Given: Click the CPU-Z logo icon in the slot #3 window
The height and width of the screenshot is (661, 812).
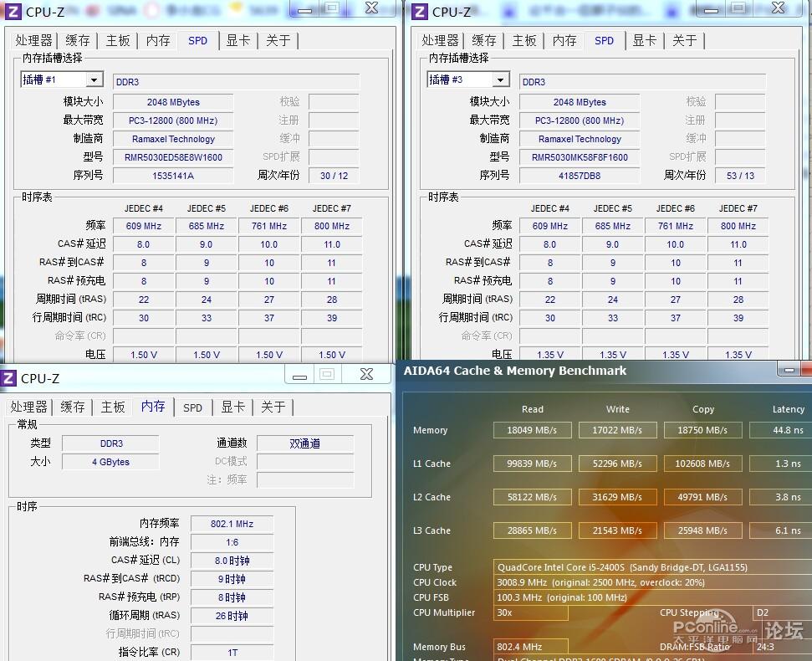Looking at the screenshot, I should point(420,12).
